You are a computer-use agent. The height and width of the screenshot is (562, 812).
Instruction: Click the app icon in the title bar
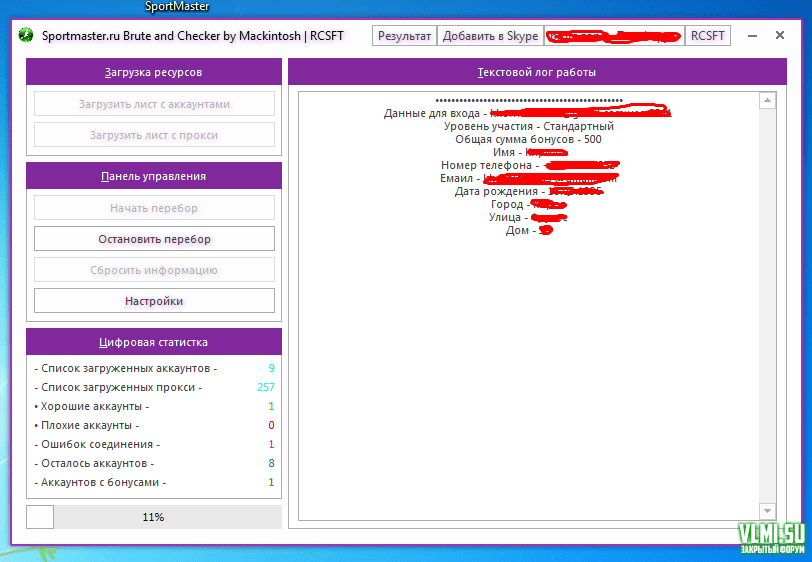coord(27,36)
